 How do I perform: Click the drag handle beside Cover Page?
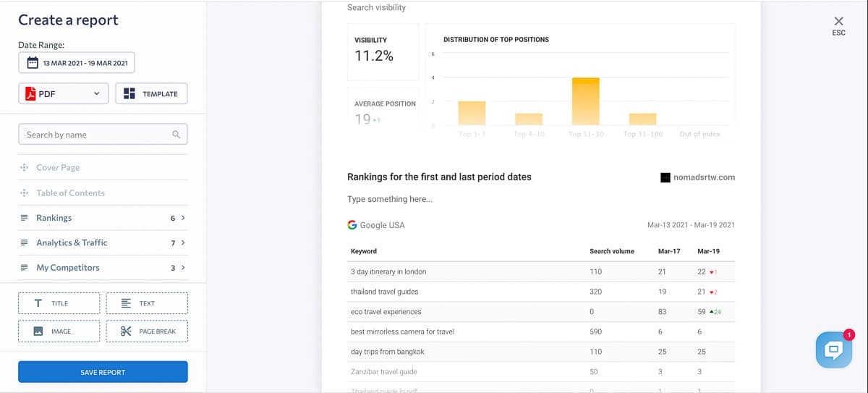(x=24, y=168)
